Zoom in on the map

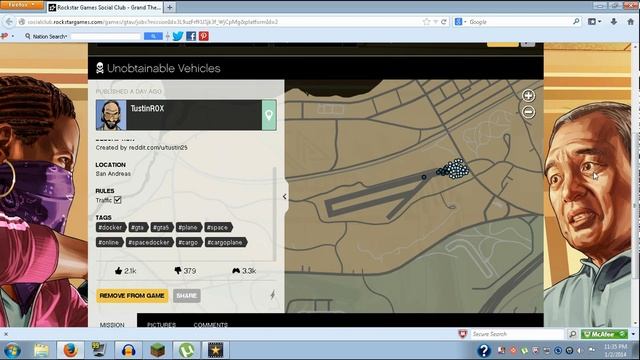click(x=528, y=96)
